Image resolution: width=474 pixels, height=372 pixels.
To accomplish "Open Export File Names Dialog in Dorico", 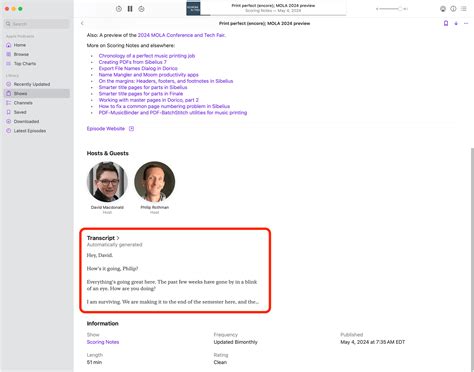I will coord(138,69).
